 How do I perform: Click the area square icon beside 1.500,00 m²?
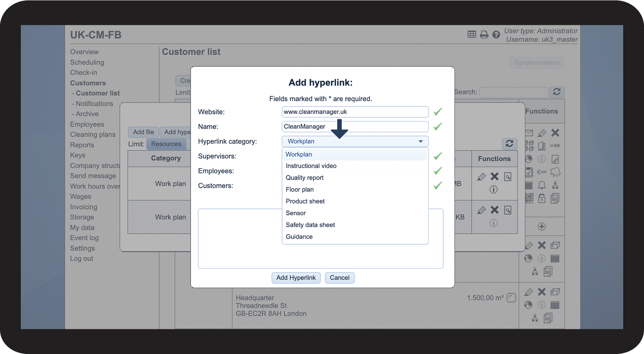point(511,298)
